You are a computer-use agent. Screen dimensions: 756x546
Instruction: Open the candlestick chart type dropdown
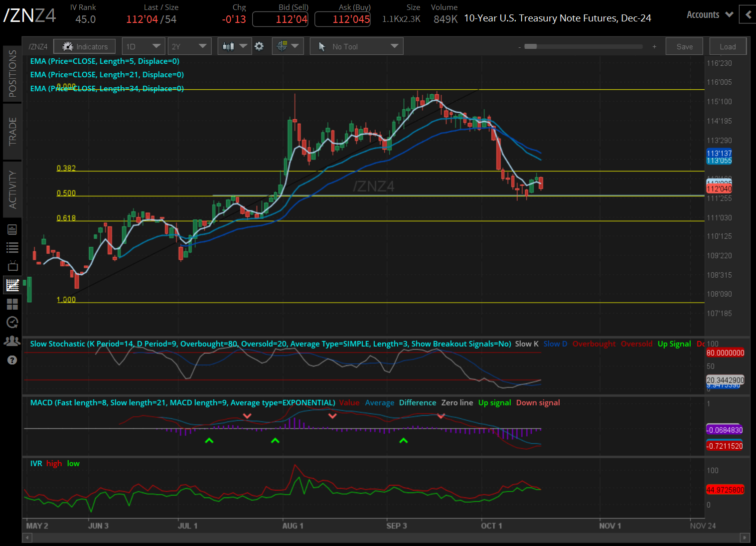click(x=235, y=46)
